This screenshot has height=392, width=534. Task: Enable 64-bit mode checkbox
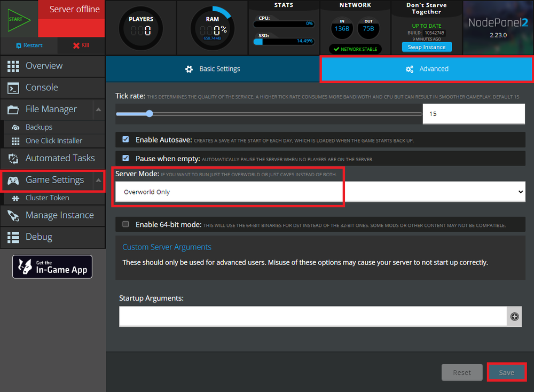click(x=125, y=224)
